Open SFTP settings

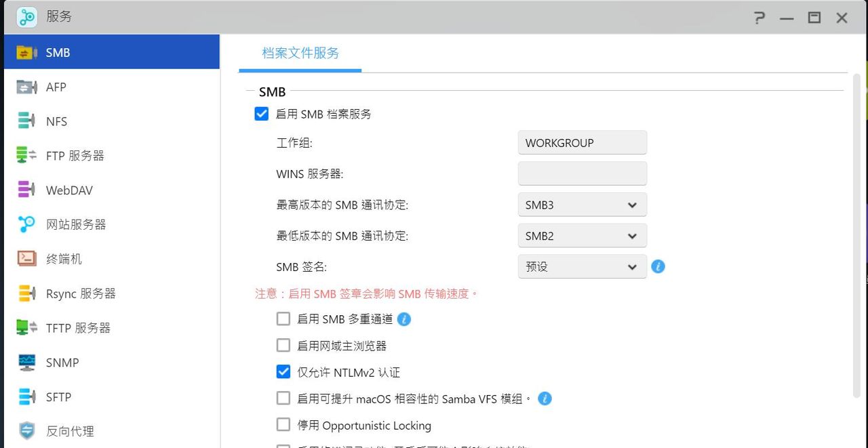[x=112, y=396]
